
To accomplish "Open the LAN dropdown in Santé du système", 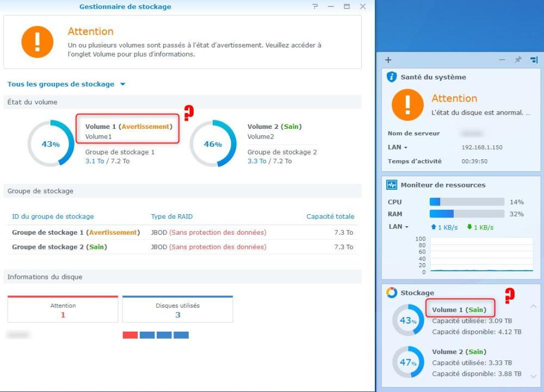I will click(398, 147).
